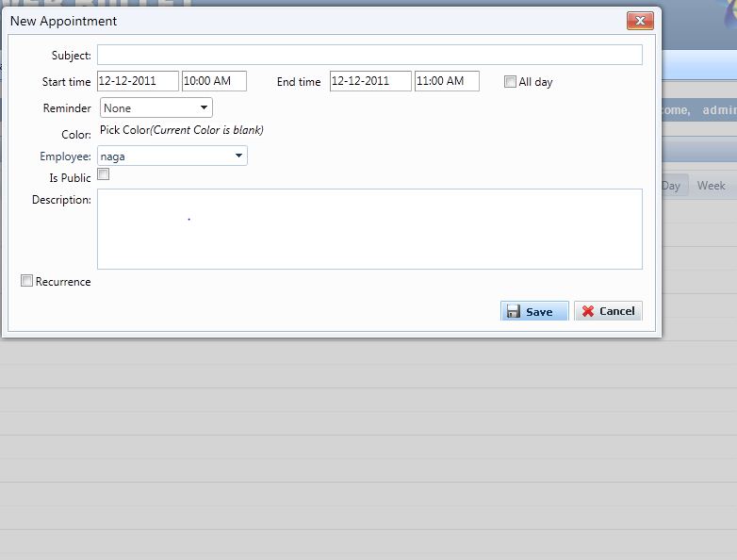This screenshot has height=560, width=737.
Task: Enable the Recurrence checkbox
Action: 26,281
